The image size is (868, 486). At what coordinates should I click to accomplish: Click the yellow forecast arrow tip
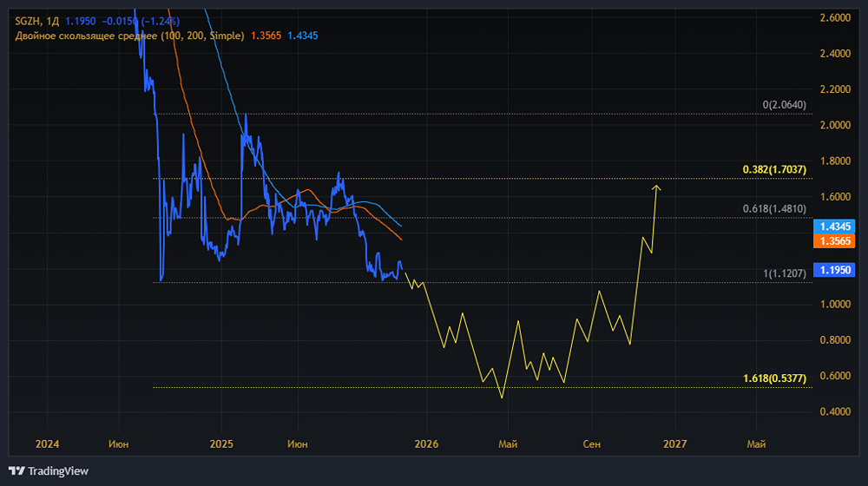point(657,186)
